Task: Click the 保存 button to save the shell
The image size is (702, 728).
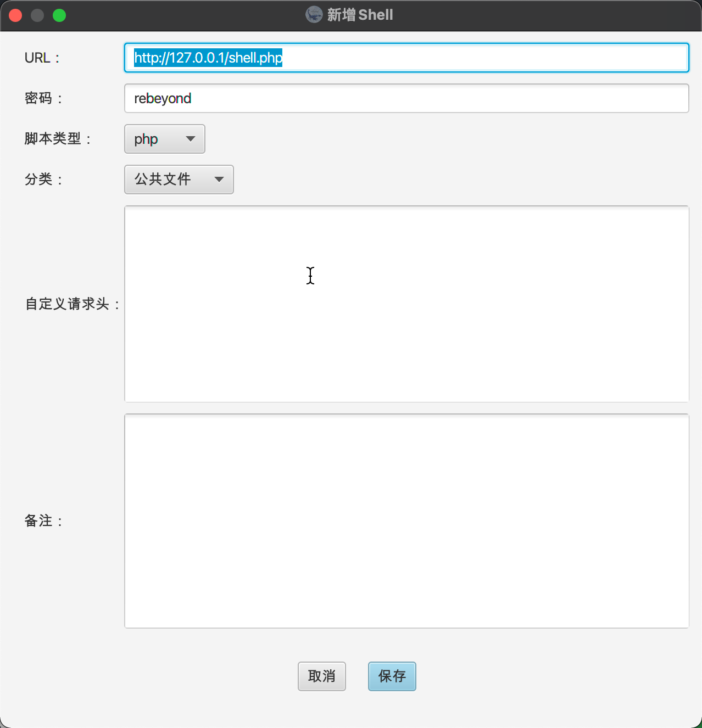Action: click(392, 676)
